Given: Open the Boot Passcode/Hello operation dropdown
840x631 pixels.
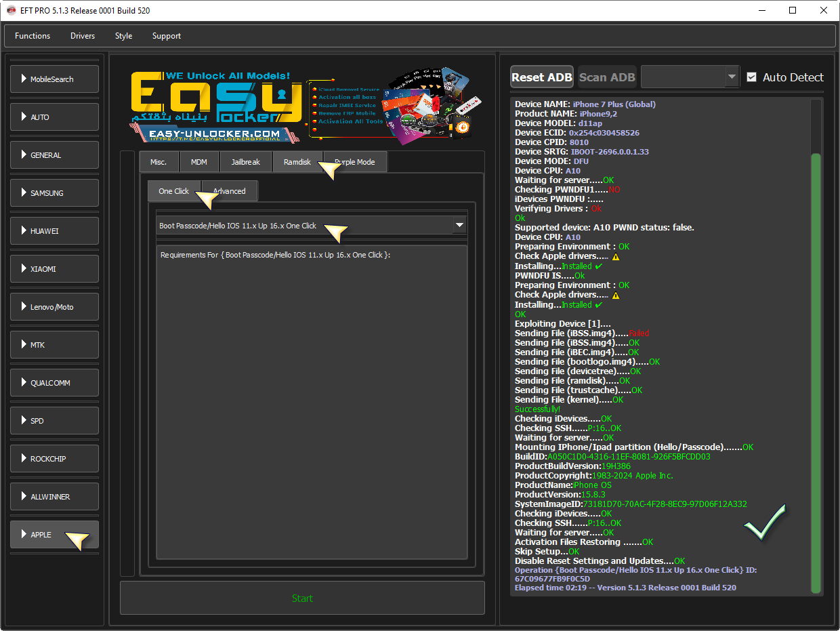Looking at the screenshot, I should coord(312,226).
